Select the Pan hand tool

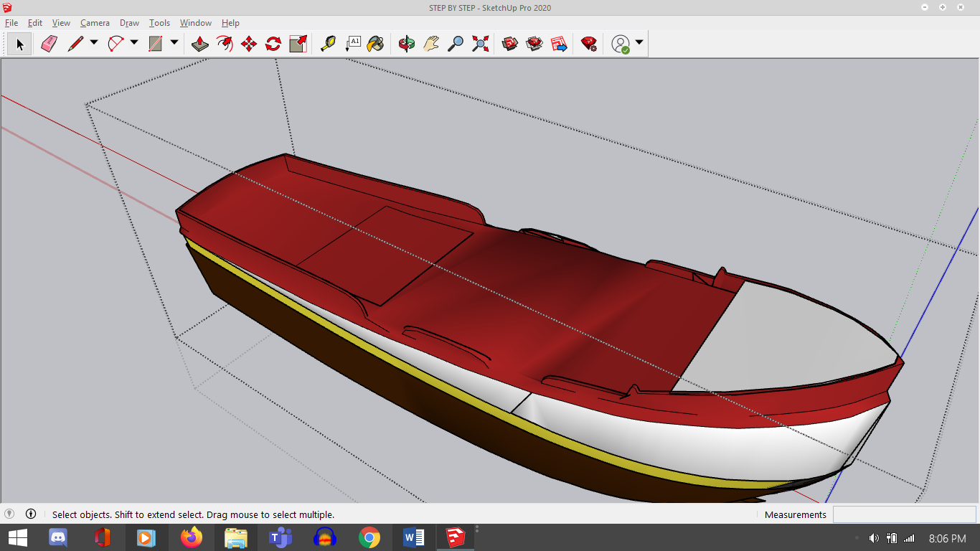point(431,44)
